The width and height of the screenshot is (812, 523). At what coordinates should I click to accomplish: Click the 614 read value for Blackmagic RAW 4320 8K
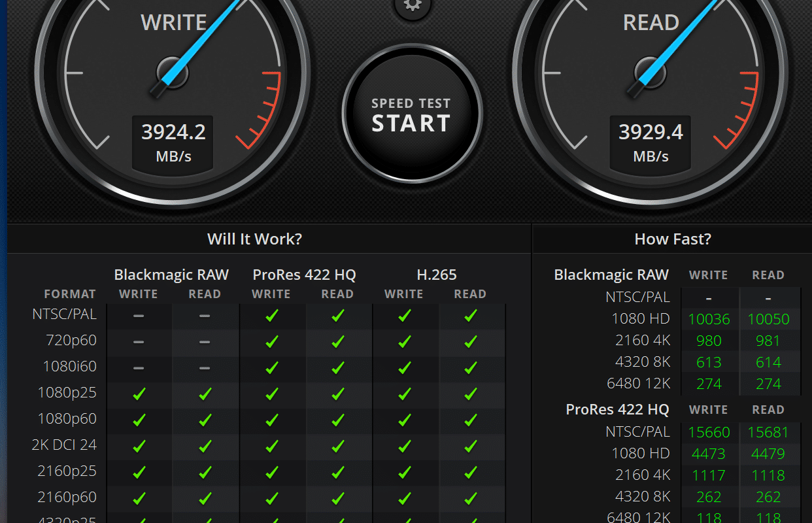[x=768, y=363]
